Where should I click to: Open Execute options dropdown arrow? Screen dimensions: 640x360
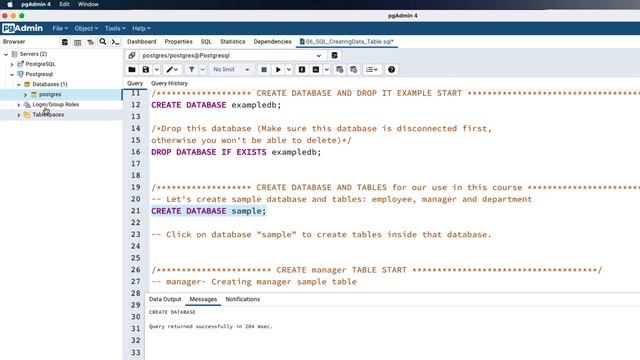pos(289,70)
